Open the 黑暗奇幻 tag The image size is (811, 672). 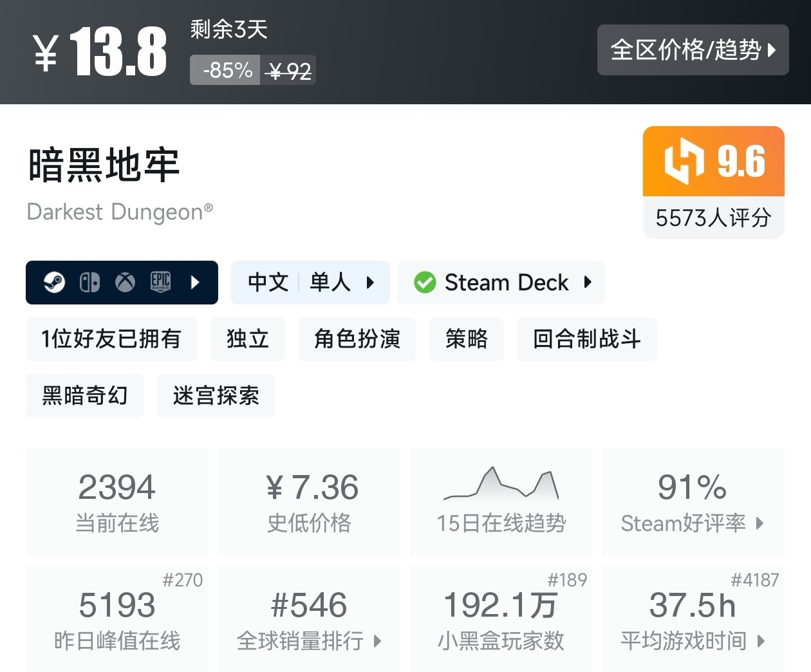[85, 395]
